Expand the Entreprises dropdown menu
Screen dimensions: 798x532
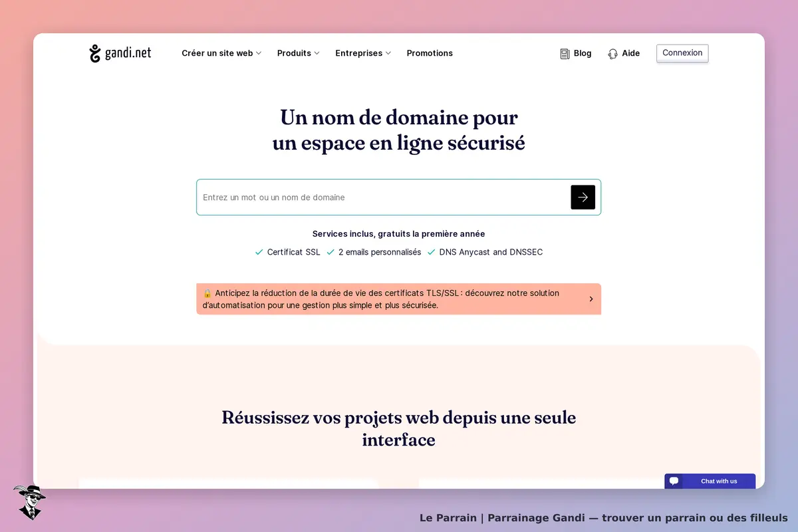363,53
